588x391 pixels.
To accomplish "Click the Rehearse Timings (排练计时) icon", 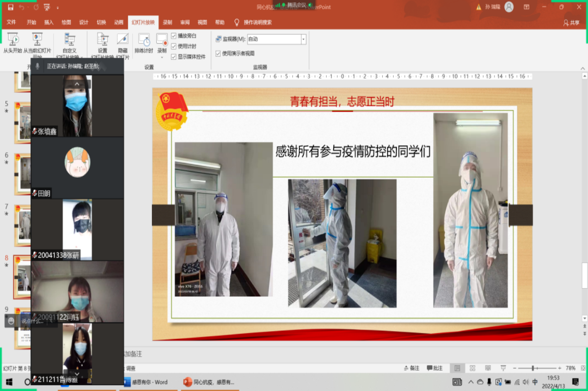I will [x=144, y=42].
